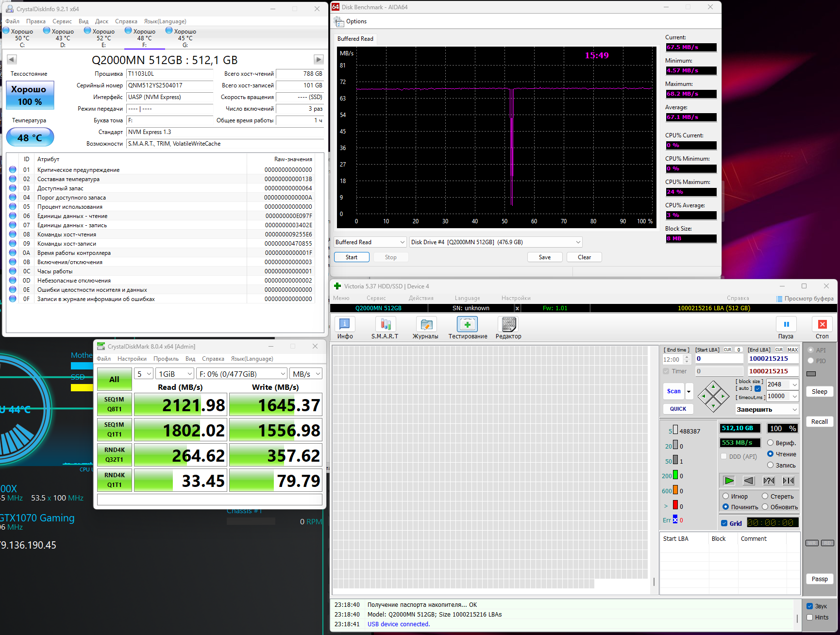Open Действия menu in Victoria
The image size is (840, 635).
click(x=421, y=298)
